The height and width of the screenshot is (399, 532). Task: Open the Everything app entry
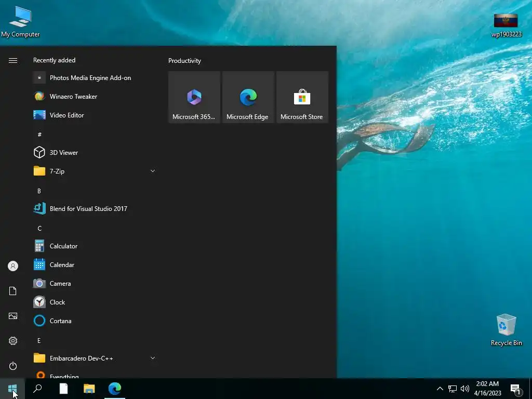95,374
